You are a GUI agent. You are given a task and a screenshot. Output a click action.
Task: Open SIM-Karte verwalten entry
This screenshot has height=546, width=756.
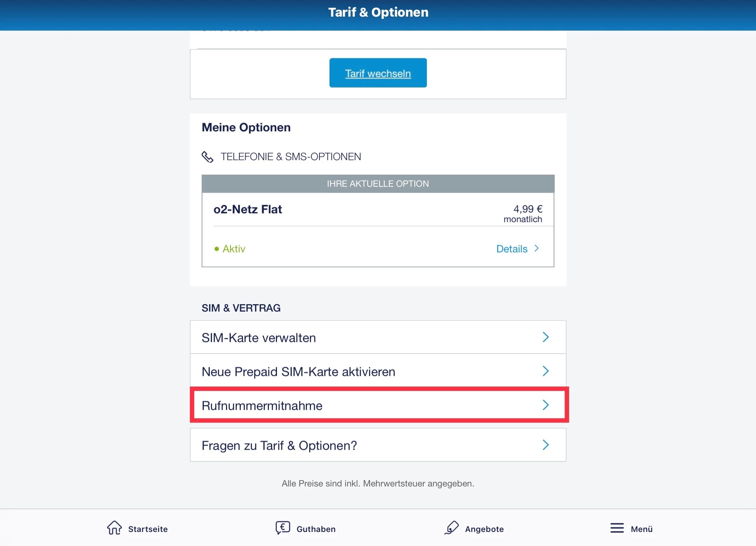pos(259,338)
